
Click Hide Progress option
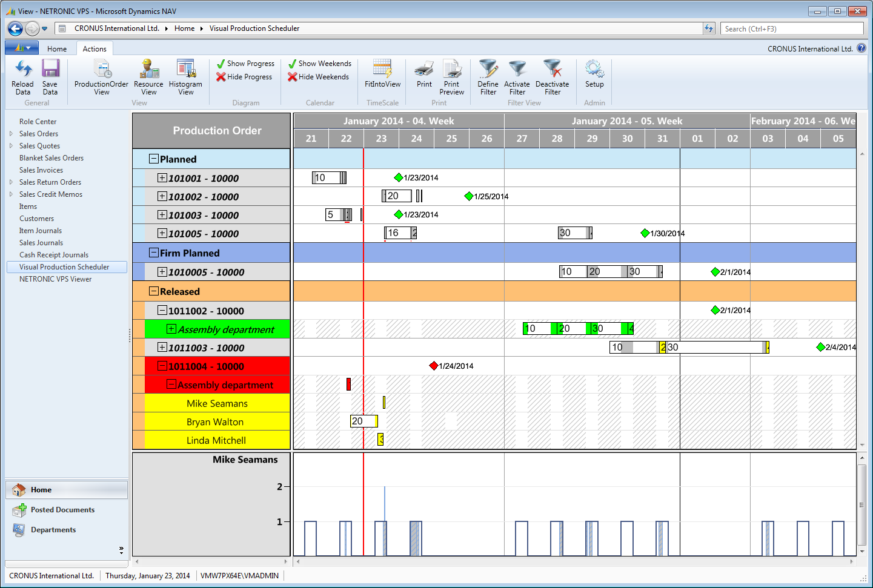244,77
